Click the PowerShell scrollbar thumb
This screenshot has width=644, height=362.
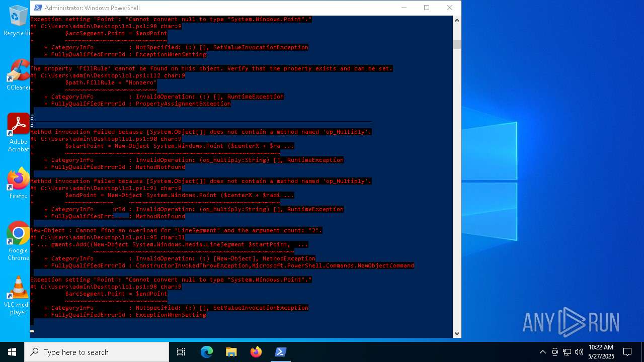click(x=457, y=44)
